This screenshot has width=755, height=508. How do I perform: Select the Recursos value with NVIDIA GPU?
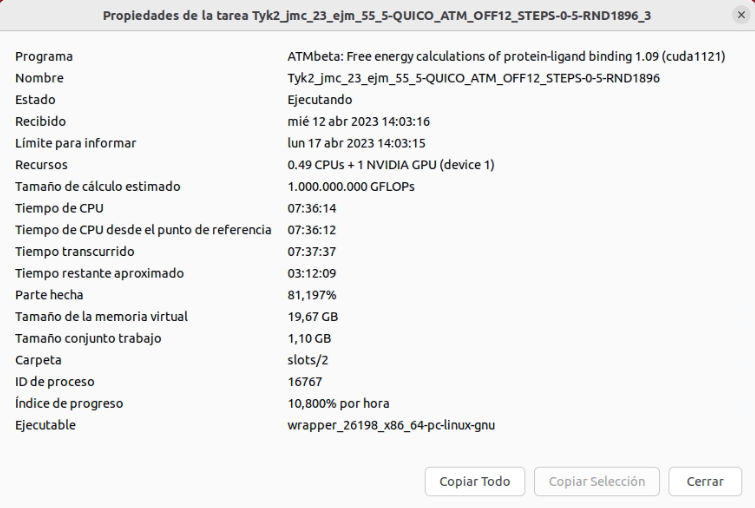pyautogui.click(x=391, y=165)
